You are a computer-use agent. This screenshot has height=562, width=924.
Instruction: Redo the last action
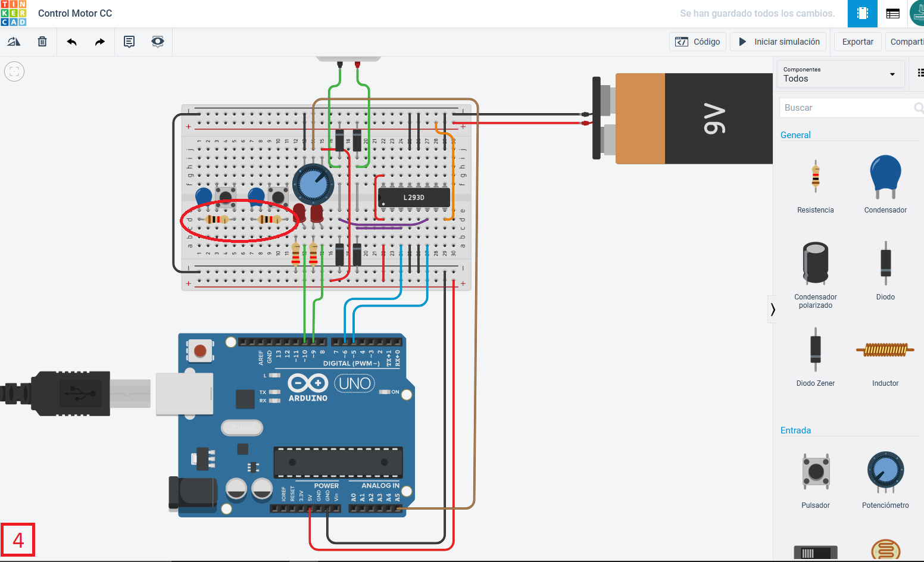100,42
